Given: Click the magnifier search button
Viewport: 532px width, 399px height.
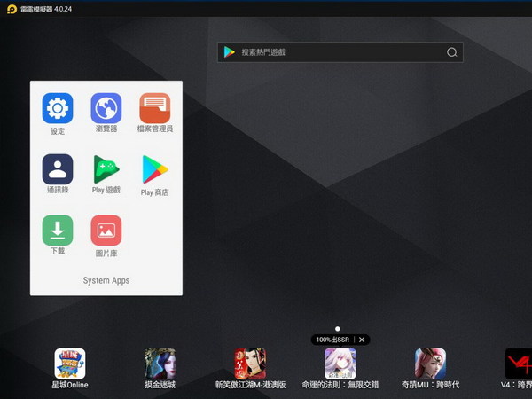Looking at the screenshot, I should tap(452, 52).
